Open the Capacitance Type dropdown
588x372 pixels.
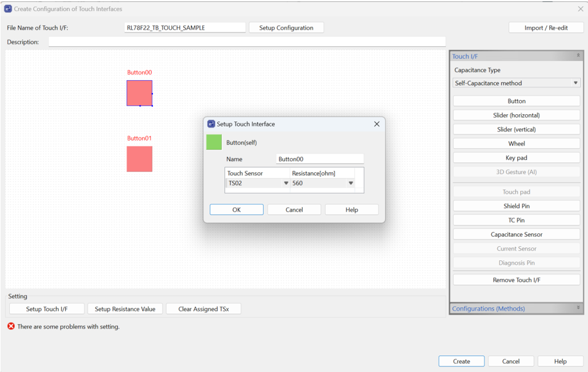point(517,83)
